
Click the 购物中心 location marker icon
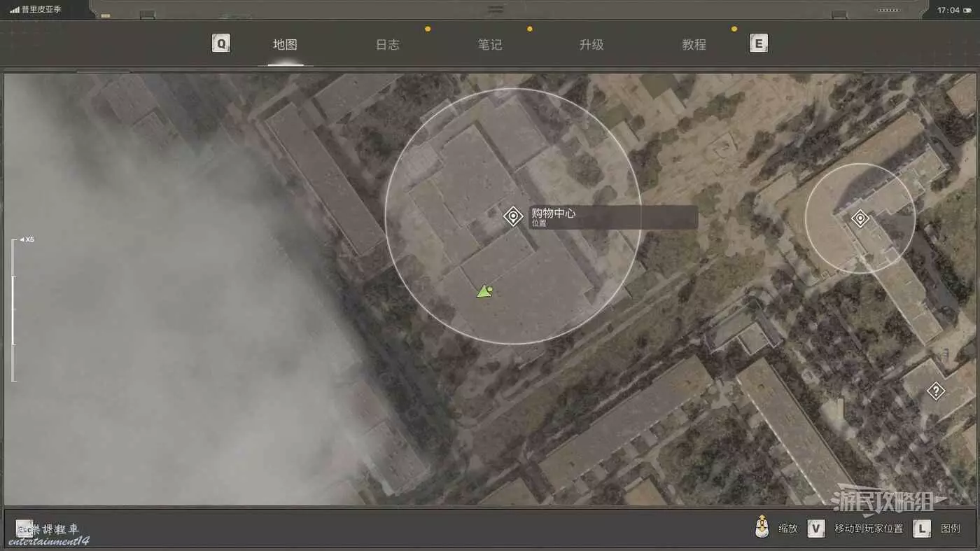(x=513, y=216)
